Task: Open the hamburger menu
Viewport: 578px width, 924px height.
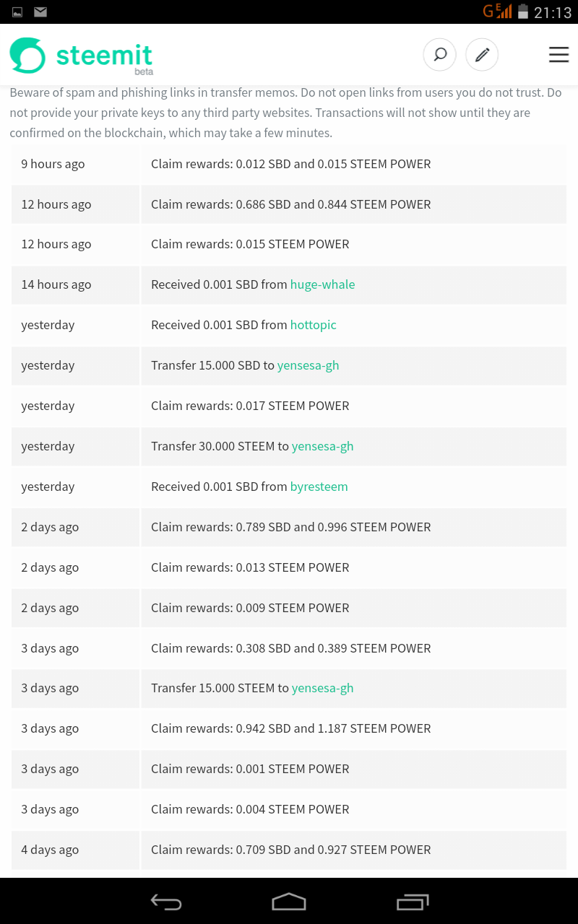Action: coord(558,54)
